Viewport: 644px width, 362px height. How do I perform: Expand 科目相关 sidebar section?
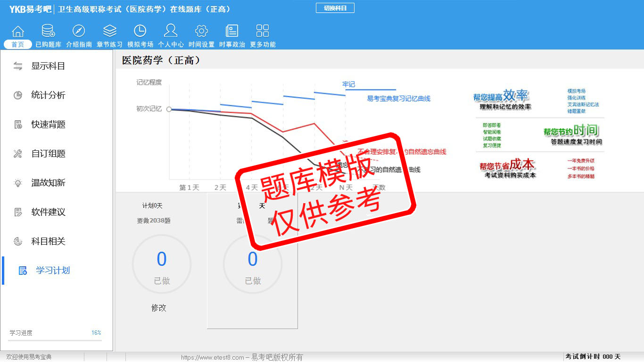coord(48,241)
